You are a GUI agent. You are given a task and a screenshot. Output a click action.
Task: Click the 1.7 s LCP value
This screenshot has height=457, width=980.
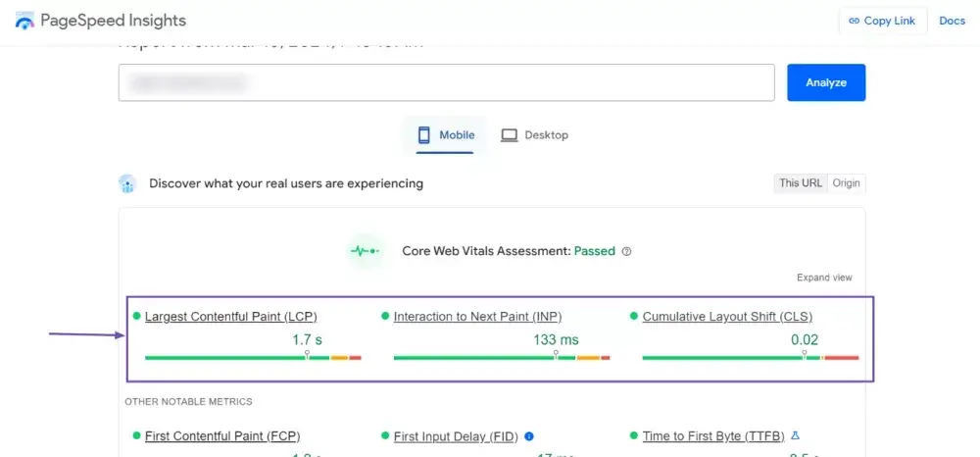click(308, 340)
